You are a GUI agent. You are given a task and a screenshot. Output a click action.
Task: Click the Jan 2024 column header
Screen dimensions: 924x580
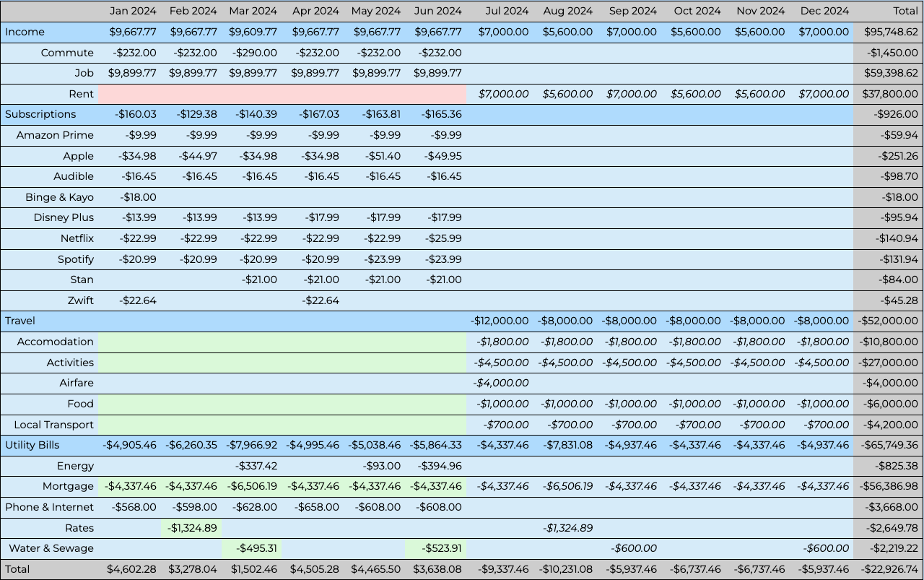(x=133, y=11)
